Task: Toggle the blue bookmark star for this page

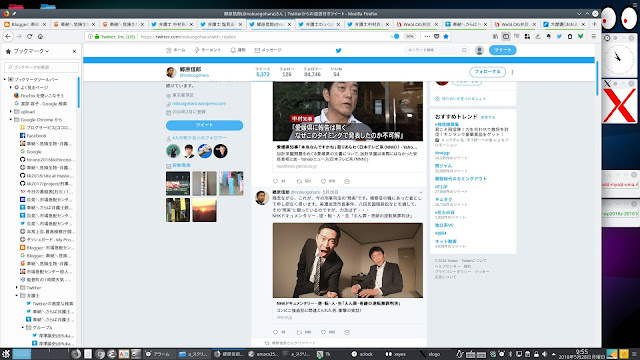Action: point(446,36)
